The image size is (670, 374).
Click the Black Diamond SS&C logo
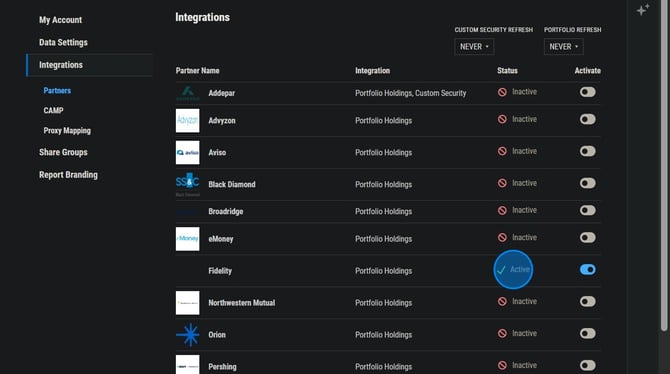click(188, 184)
